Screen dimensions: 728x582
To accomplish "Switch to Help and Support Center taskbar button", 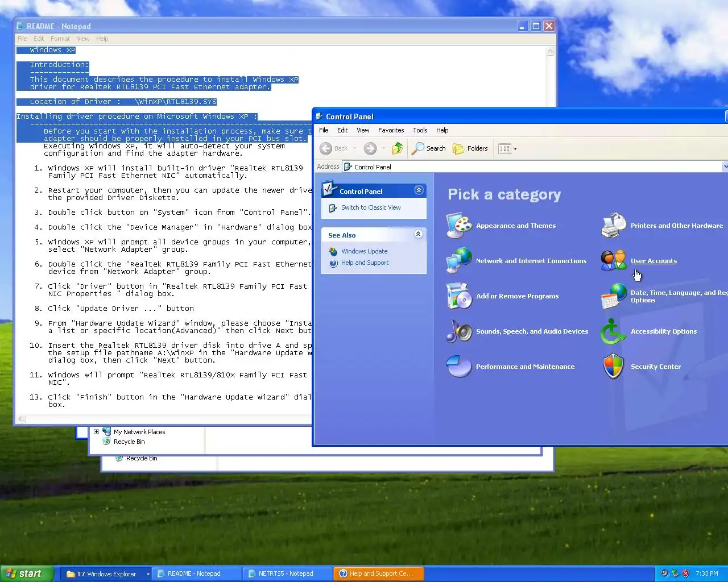I will (x=379, y=573).
